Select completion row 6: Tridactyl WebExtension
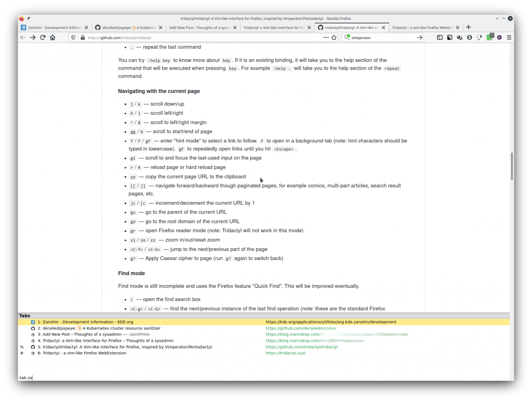 pyautogui.click(x=263, y=353)
